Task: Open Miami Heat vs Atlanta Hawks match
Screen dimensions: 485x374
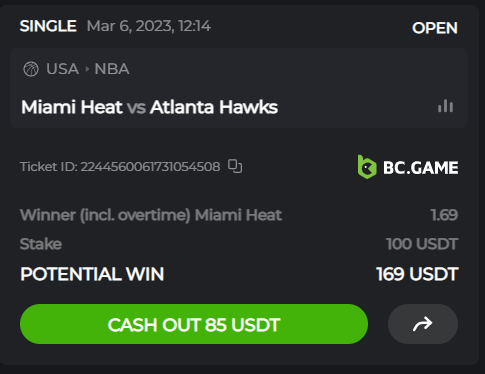Action: [x=149, y=107]
